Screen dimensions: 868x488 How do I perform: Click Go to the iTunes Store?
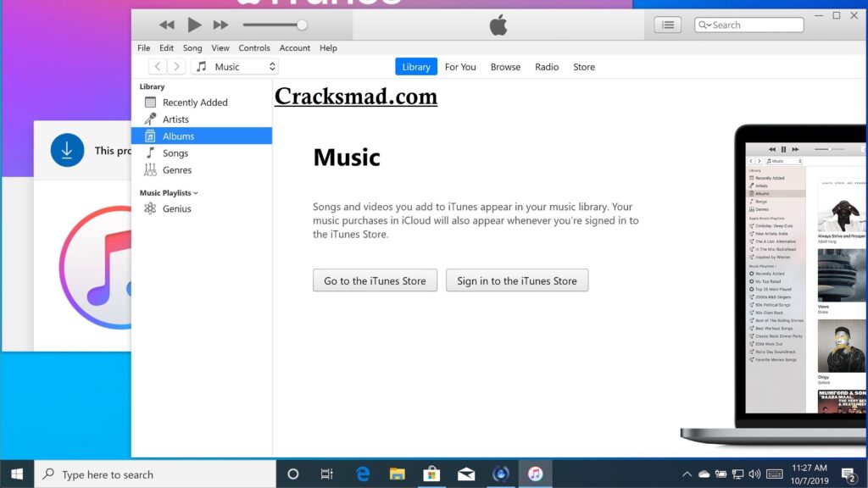point(375,280)
